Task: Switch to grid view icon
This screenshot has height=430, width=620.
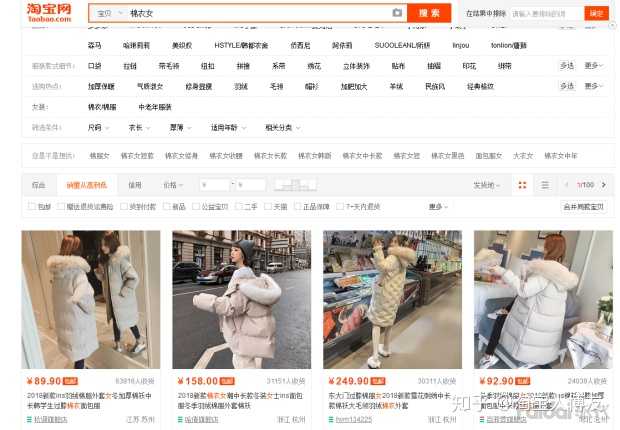Action: (x=522, y=185)
